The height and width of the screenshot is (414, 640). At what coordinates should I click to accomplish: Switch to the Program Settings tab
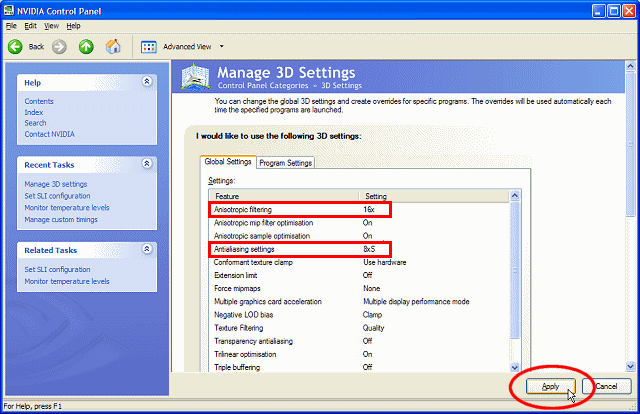click(x=285, y=163)
